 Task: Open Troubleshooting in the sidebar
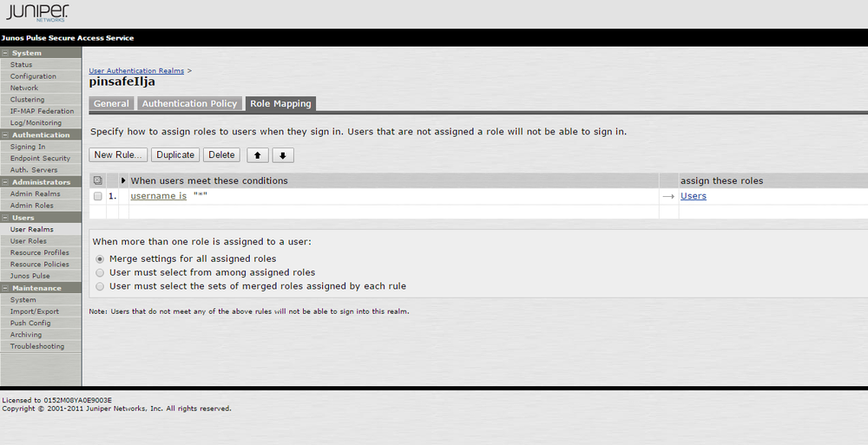[x=37, y=346]
